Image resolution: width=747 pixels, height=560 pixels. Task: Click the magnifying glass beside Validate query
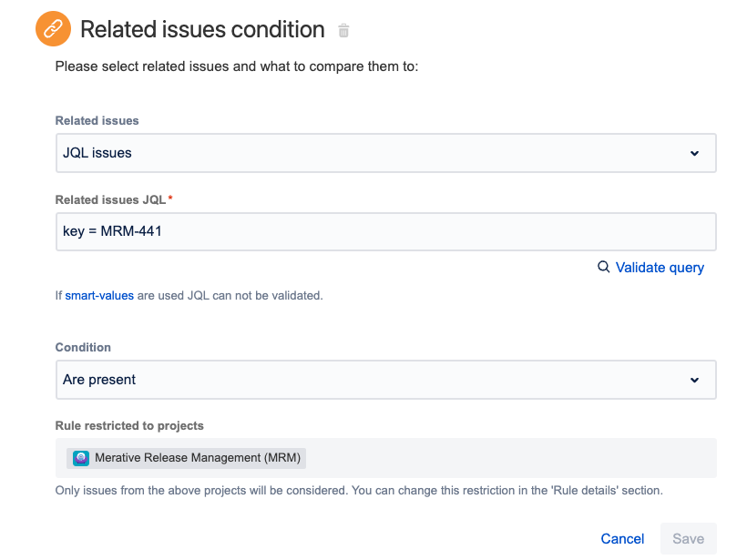click(x=603, y=268)
